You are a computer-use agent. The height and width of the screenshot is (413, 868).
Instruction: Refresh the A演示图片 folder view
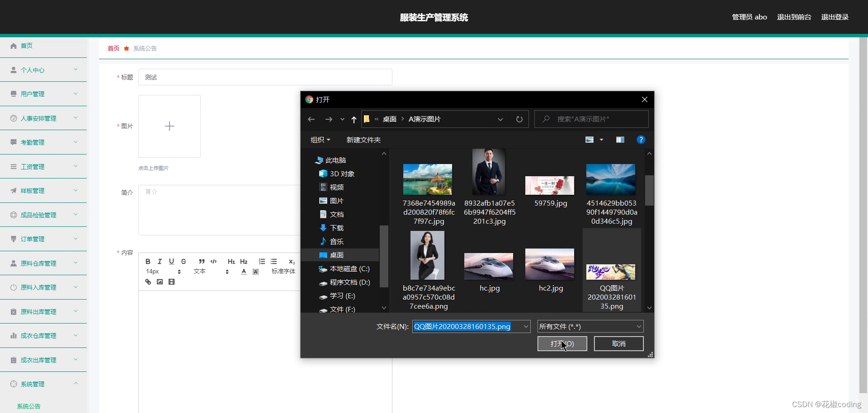point(519,119)
